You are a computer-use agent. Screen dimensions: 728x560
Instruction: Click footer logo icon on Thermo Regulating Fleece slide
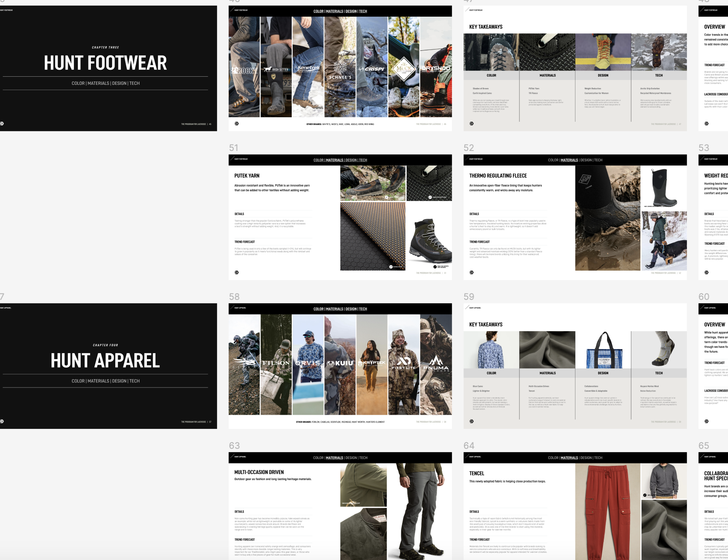(472, 272)
